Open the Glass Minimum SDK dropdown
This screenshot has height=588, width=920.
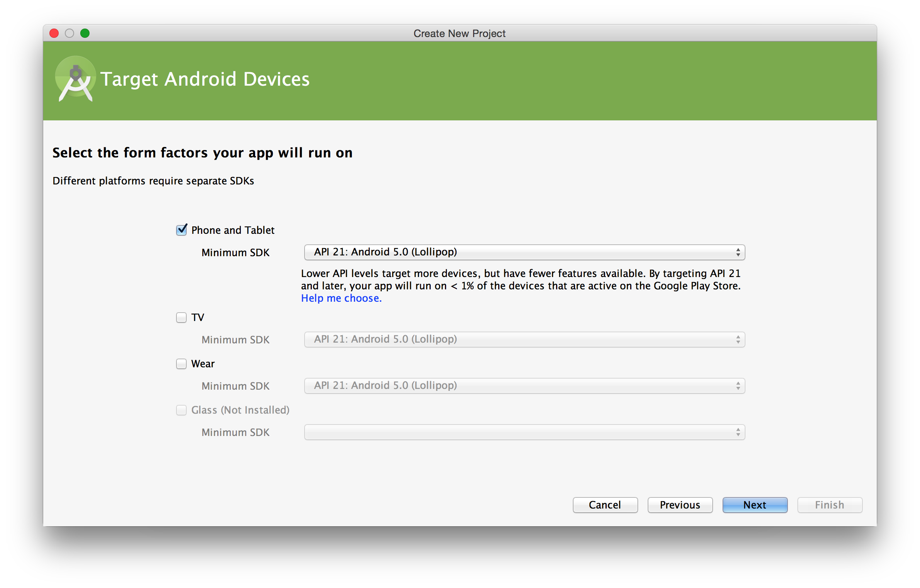pyautogui.click(x=524, y=432)
